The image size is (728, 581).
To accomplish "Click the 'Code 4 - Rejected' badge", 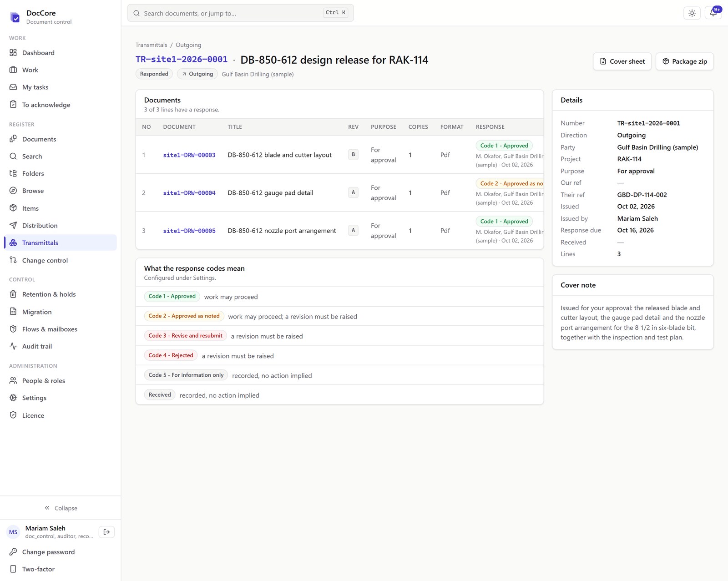I will (171, 355).
